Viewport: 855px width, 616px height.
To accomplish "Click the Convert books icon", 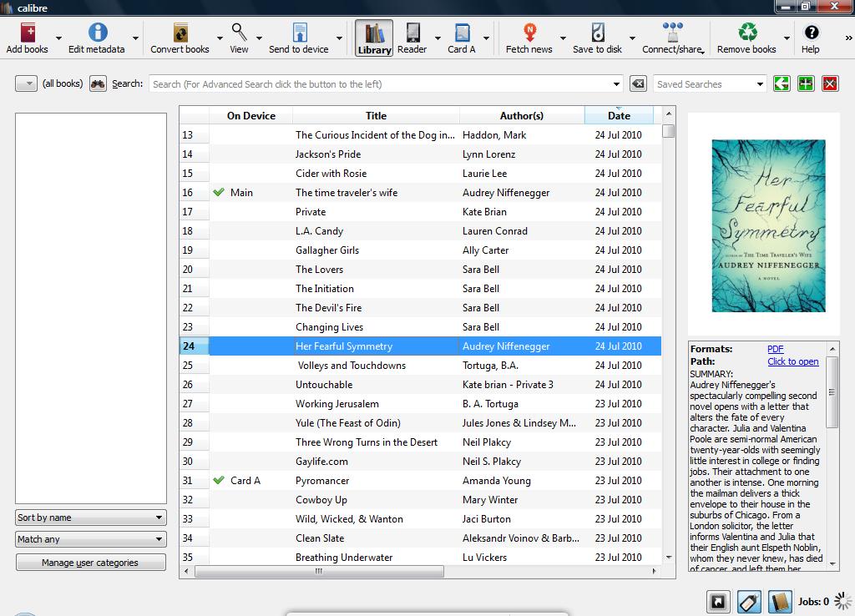I will tap(180, 33).
